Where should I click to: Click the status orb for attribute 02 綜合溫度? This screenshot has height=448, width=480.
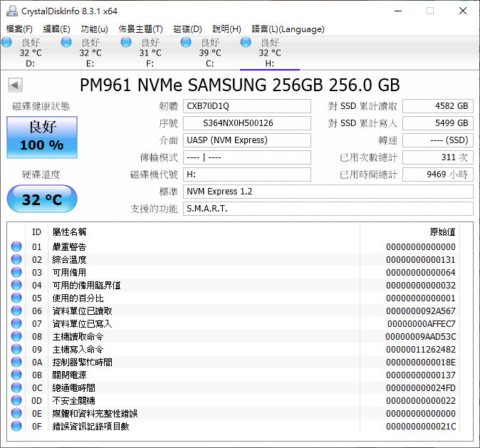click(x=16, y=259)
